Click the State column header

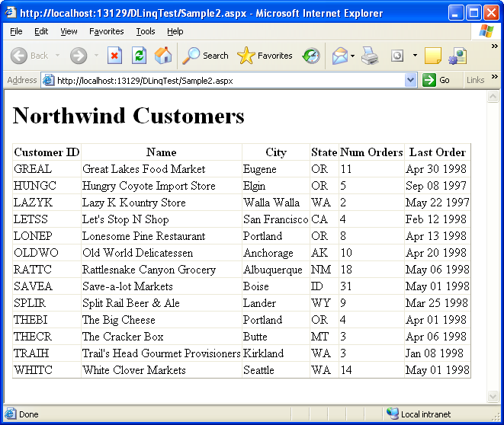click(324, 152)
